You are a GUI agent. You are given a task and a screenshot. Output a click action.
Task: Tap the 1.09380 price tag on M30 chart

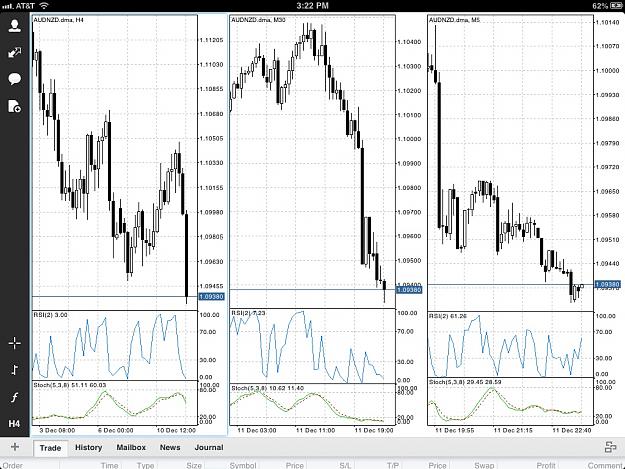[409, 290]
